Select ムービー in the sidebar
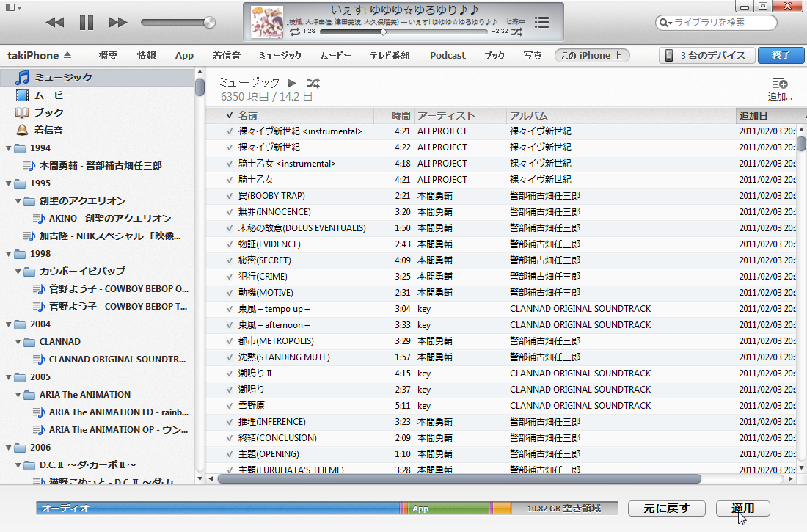807x532 pixels. (97, 95)
